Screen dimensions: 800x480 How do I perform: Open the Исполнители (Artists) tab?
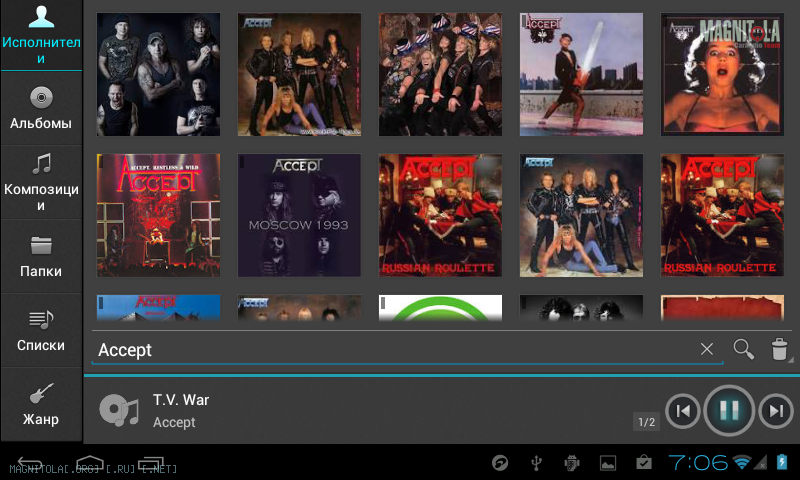pyautogui.click(x=41, y=35)
